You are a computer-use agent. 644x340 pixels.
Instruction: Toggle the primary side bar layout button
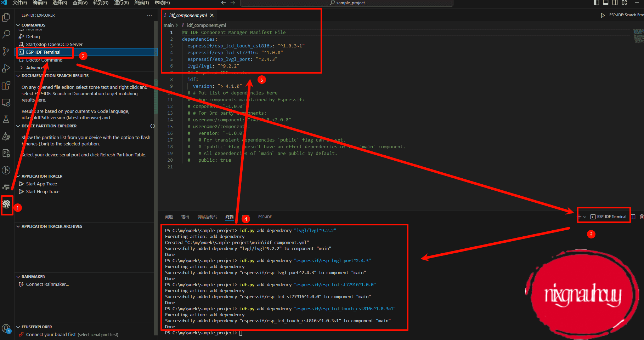(x=597, y=3)
